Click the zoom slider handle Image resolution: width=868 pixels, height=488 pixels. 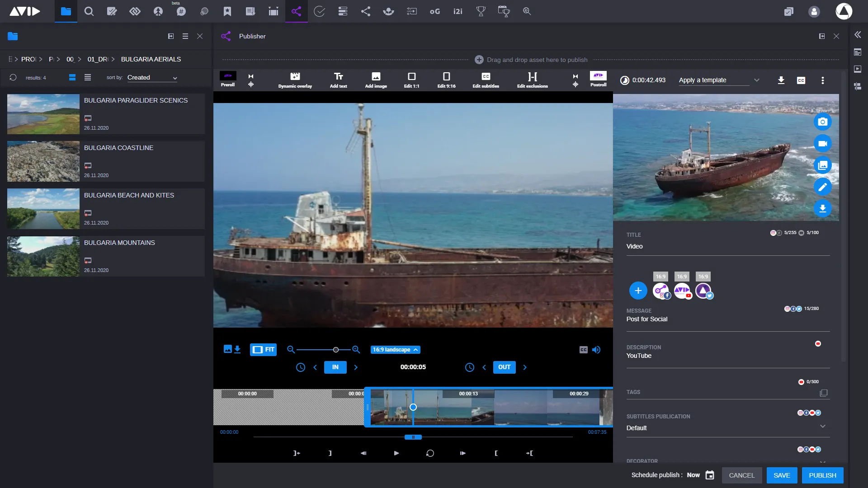click(x=335, y=350)
